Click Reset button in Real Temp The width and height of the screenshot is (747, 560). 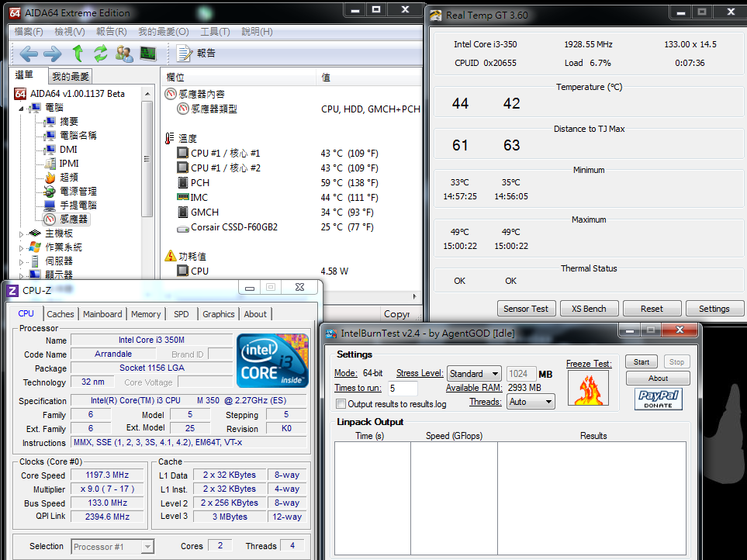652,309
